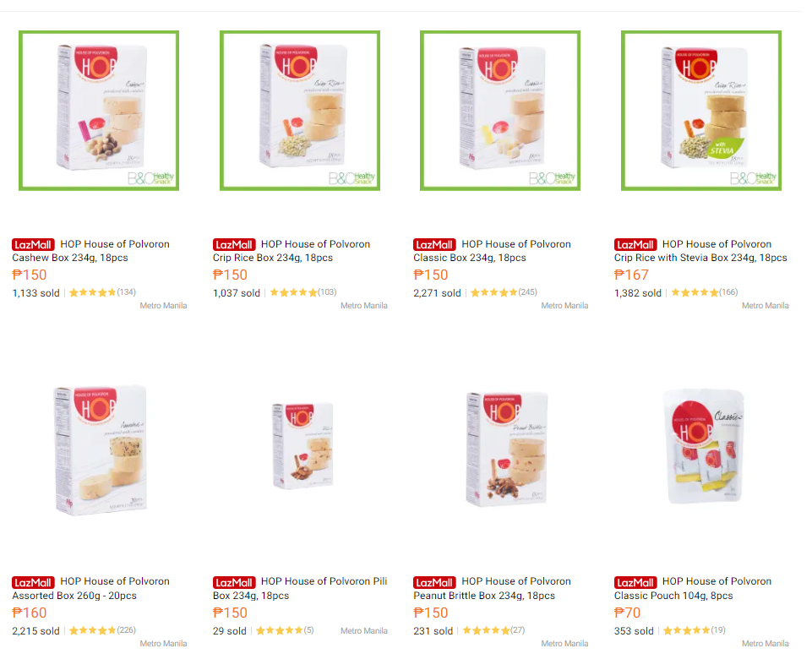This screenshot has width=812, height=670.
Task: Open the Crip Rice with Stevia image
Action: click(701, 111)
